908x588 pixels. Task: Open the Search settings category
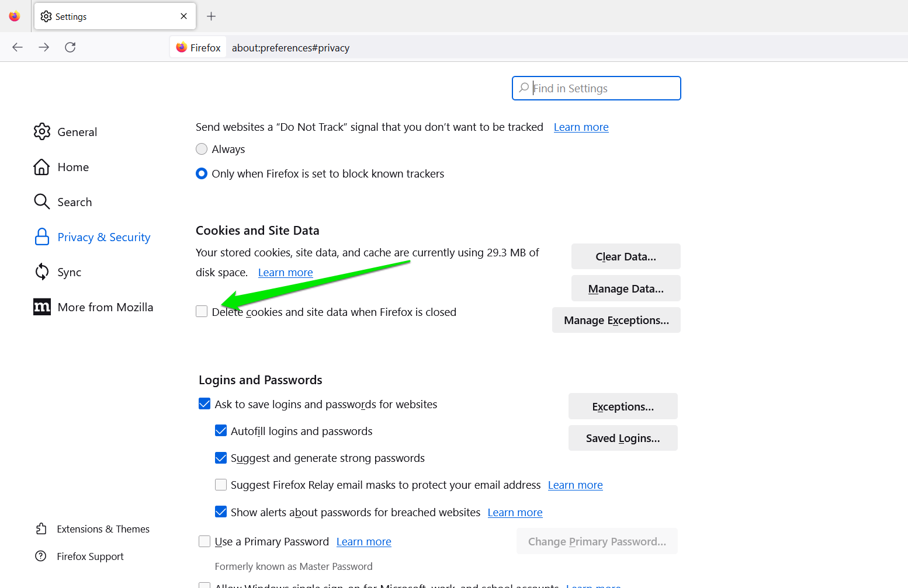click(63, 202)
